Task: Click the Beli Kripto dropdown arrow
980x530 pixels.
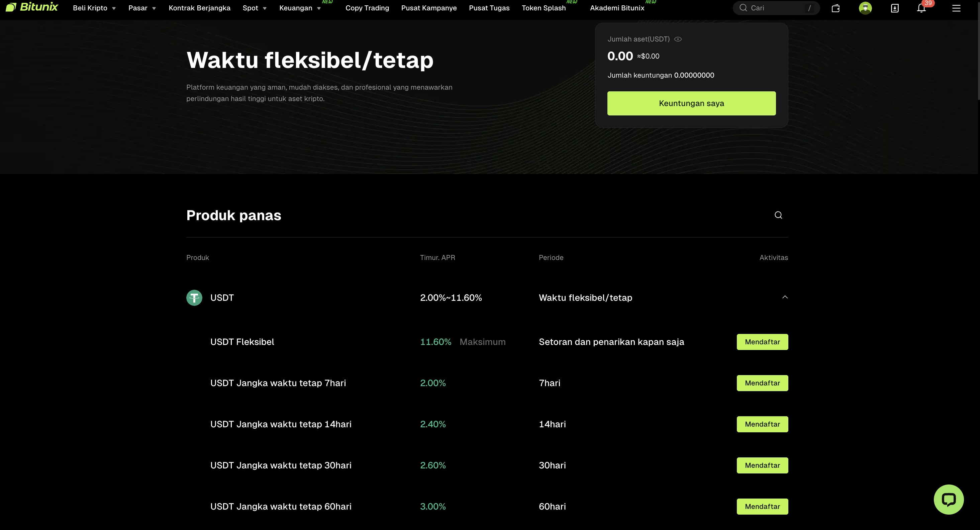Action: point(113,8)
